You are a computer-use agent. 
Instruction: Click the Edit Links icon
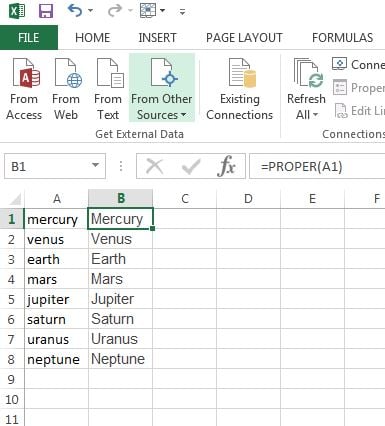341,111
